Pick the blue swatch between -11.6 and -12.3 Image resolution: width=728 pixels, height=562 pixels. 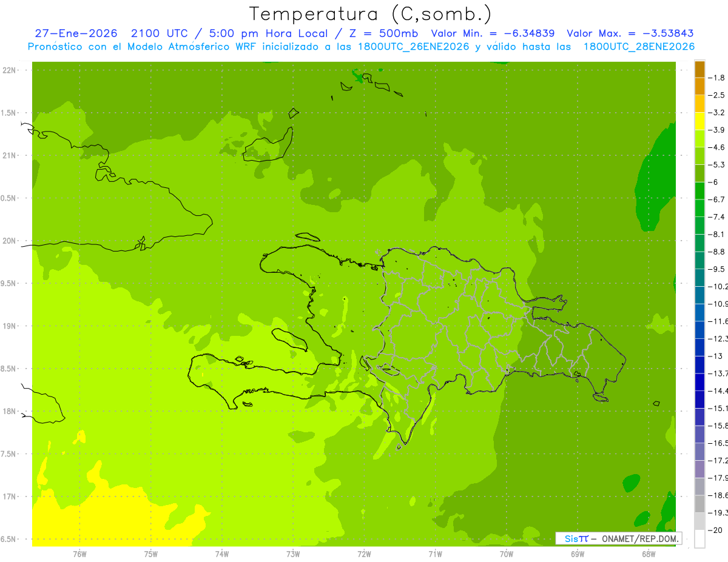point(699,330)
